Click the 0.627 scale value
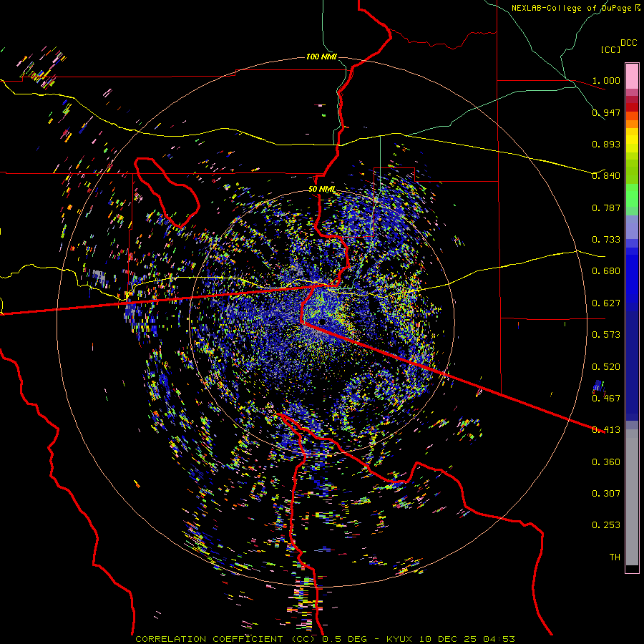This screenshot has width=644, height=644. [606, 303]
